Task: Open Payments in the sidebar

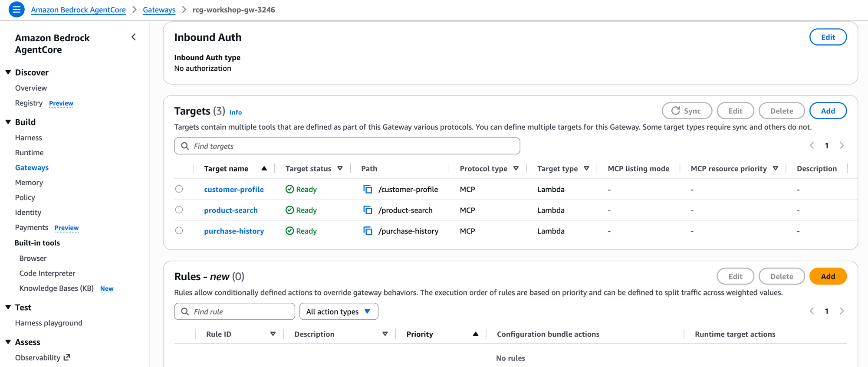Action: (32, 227)
